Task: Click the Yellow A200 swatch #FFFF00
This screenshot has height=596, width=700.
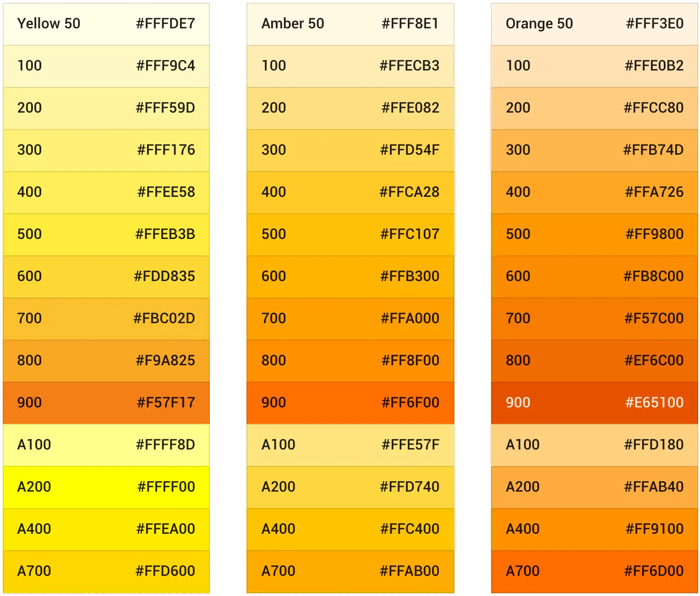Action: click(x=106, y=488)
